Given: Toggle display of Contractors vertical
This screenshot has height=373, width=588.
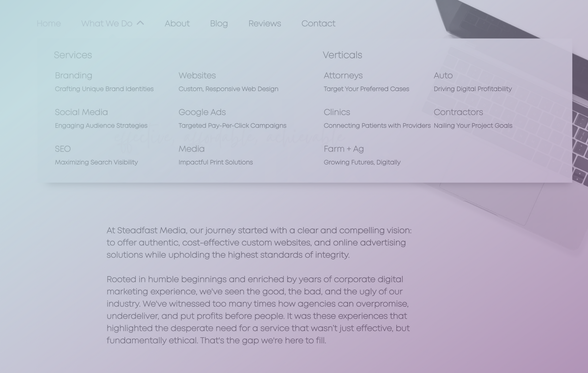Looking at the screenshot, I should pyautogui.click(x=458, y=112).
